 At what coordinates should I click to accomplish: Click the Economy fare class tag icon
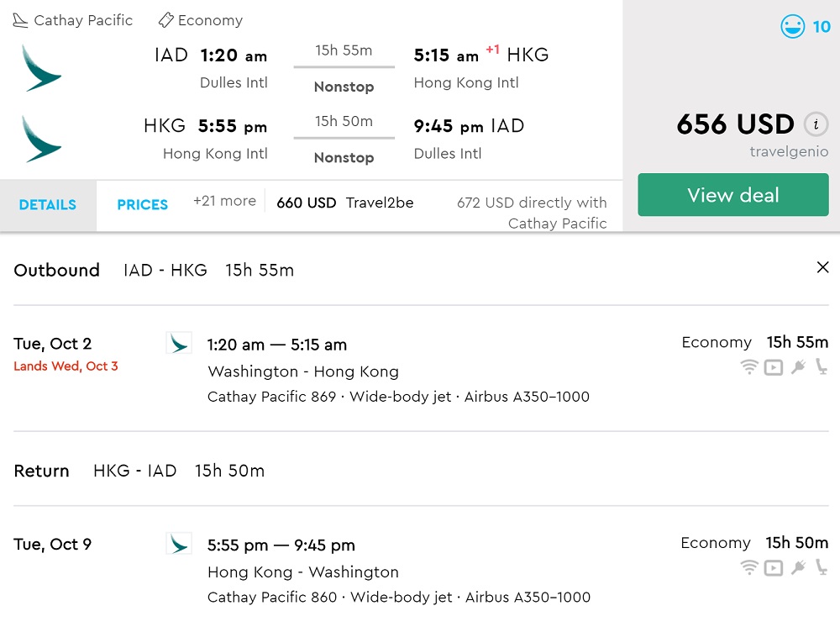click(166, 20)
